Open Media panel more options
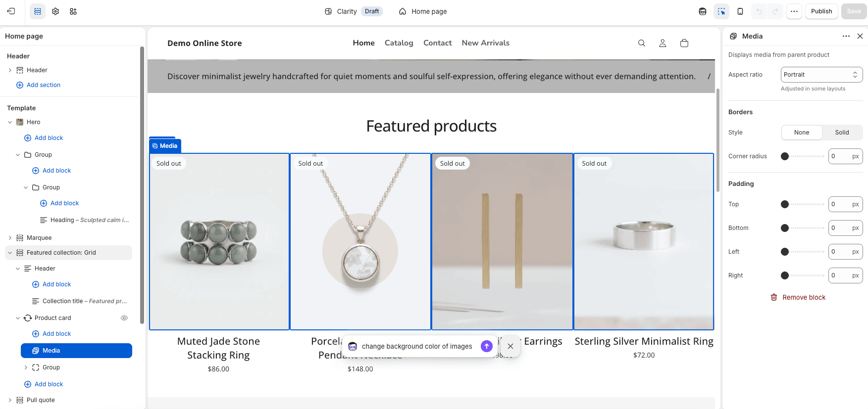 [846, 36]
